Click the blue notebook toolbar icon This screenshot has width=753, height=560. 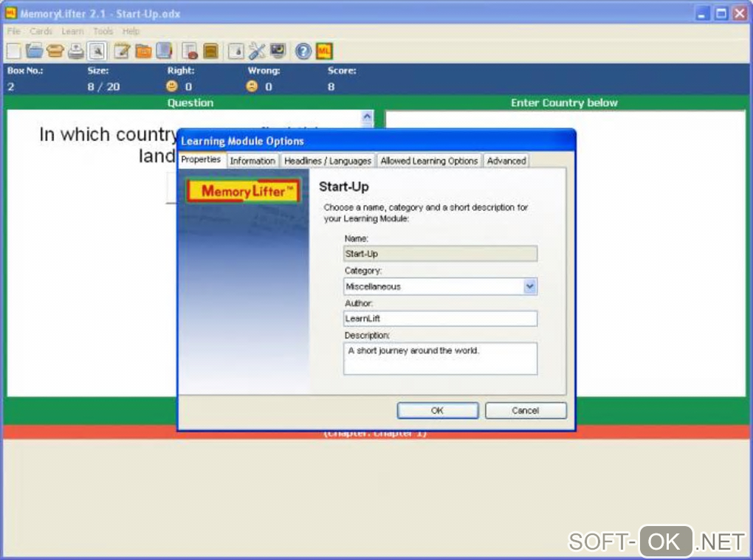tap(164, 51)
